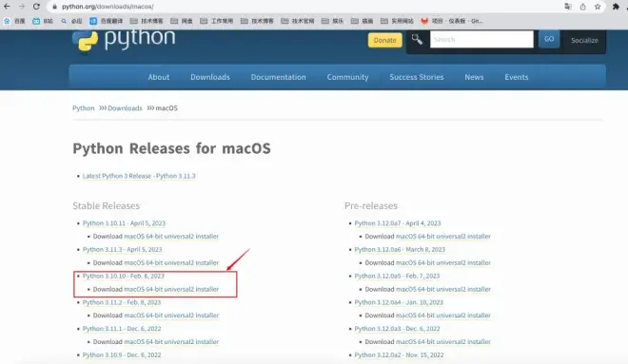Open Python 3.10.9 - Dec. 6, 2022 release
Viewport: 628px width, 364px height.
(122, 355)
